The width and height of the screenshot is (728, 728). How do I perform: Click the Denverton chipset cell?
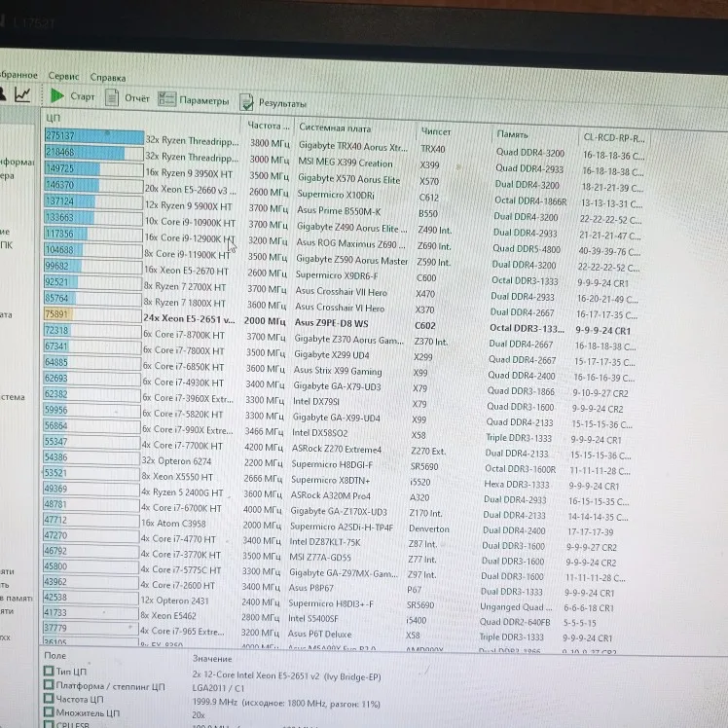(x=429, y=528)
